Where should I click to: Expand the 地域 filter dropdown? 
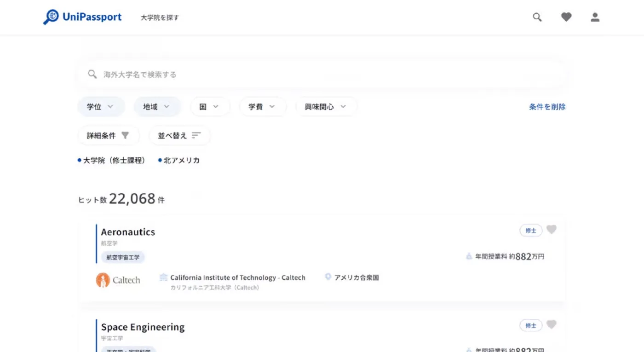click(x=157, y=107)
